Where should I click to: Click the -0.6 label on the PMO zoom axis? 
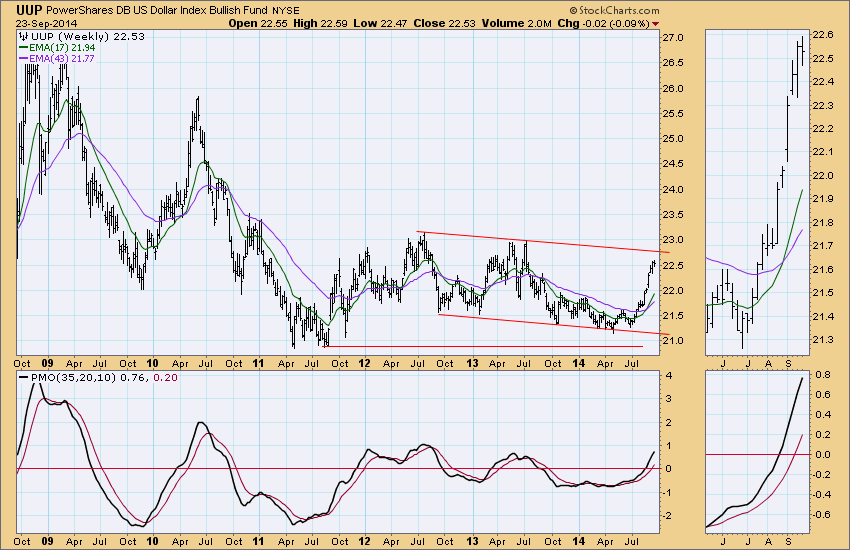coord(821,515)
